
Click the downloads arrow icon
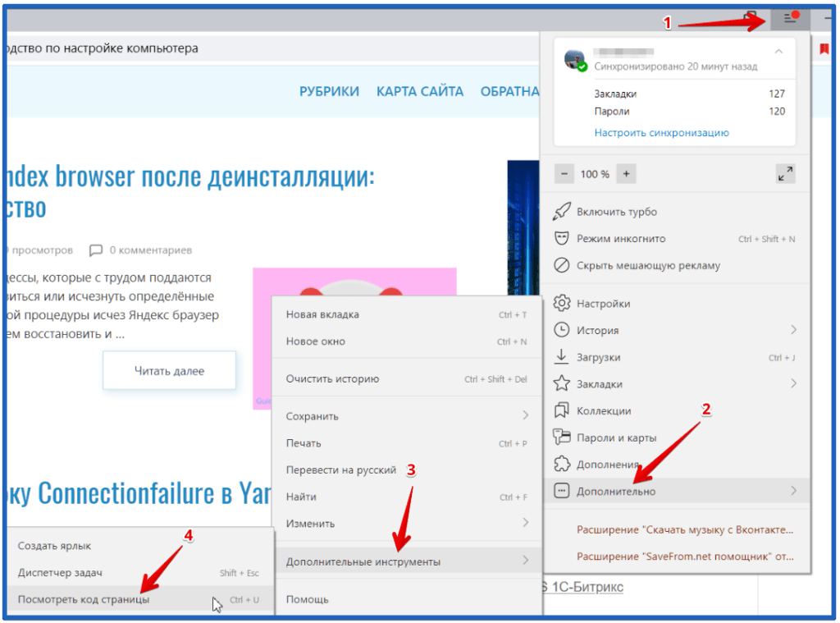coord(561,356)
